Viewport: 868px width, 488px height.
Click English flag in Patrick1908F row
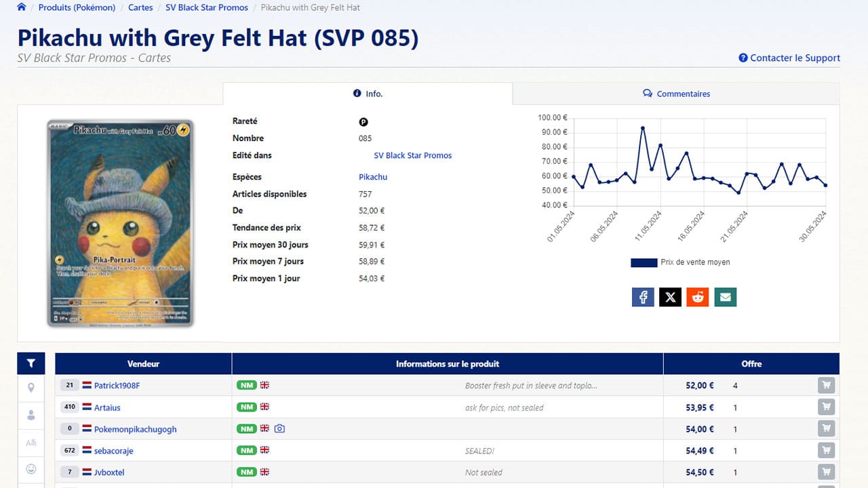264,385
